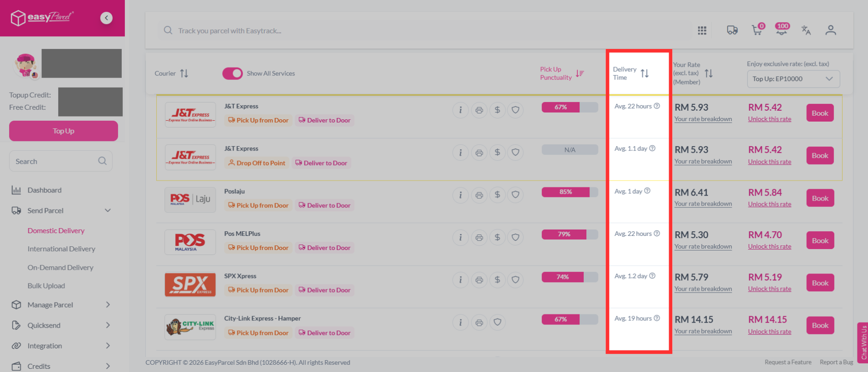The width and height of the screenshot is (868, 372).
Task: Click the printer icon for SPX Xpress
Action: [x=479, y=280]
